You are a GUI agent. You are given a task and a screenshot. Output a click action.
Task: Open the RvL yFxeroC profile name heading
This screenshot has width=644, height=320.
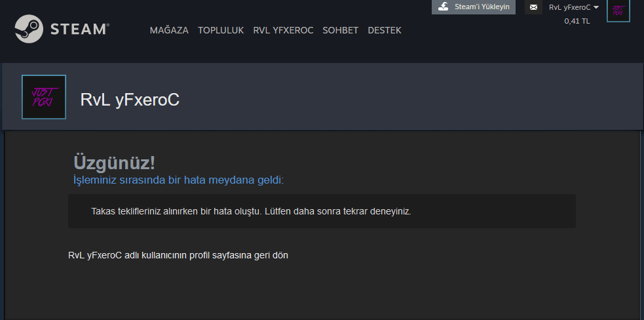coord(130,100)
